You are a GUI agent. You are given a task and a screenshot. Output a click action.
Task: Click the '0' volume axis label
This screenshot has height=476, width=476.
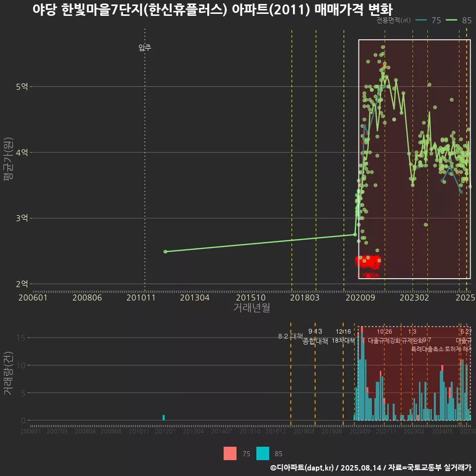pyautogui.click(x=23, y=420)
